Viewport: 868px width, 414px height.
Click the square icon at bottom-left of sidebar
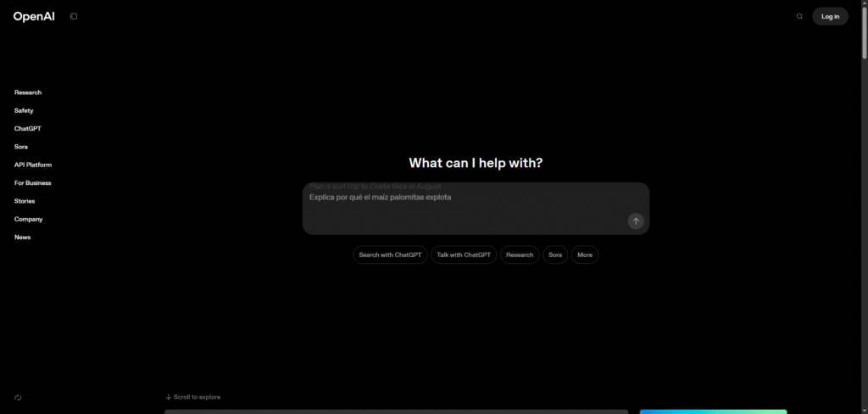(x=18, y=397)
